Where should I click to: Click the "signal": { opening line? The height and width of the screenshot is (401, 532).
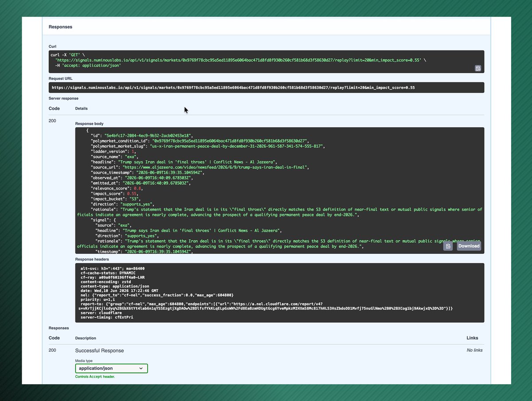(x=104, y=220)
